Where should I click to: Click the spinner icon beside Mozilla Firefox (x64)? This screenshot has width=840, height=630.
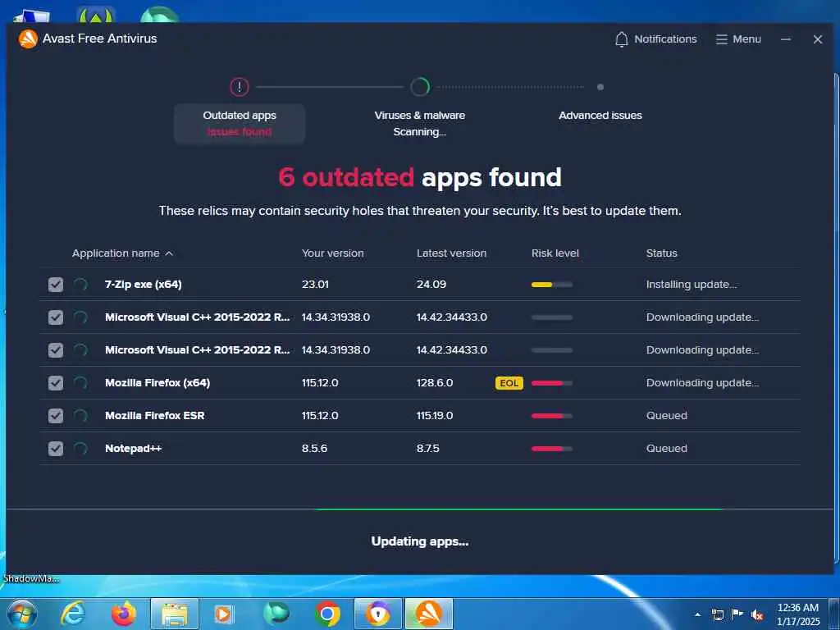[80, 382]
